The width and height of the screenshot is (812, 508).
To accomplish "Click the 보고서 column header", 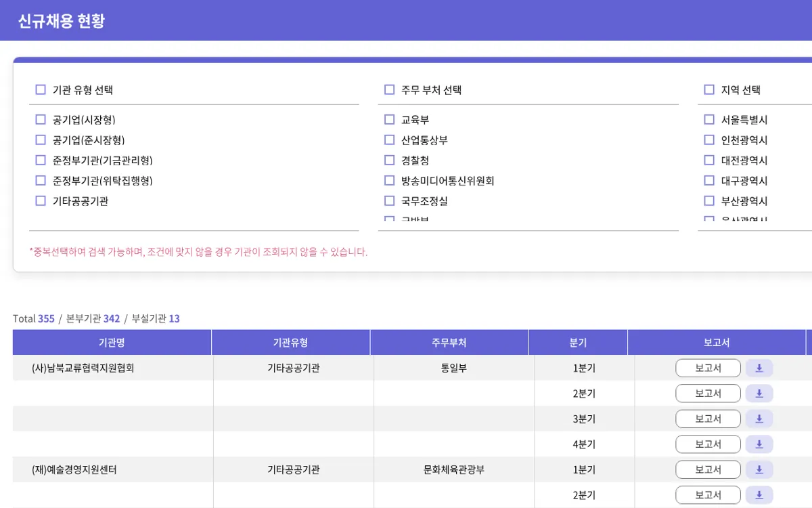I will click(717, 343).
